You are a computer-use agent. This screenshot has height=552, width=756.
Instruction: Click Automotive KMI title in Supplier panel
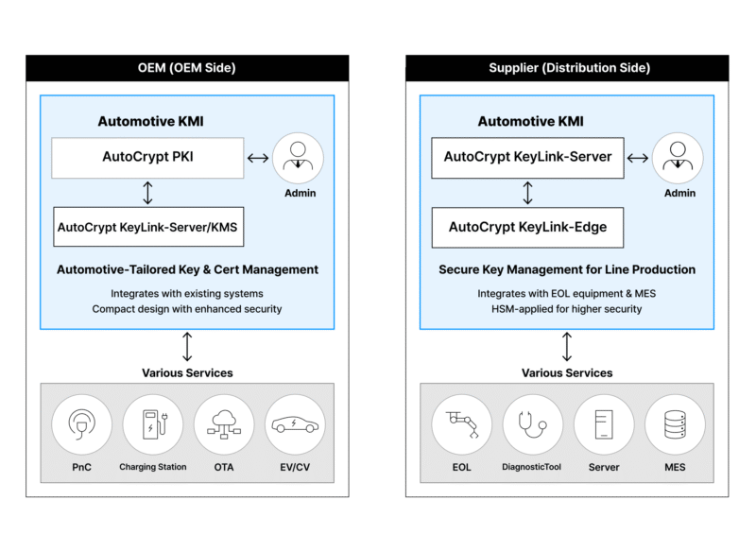[x=531, y=121]
